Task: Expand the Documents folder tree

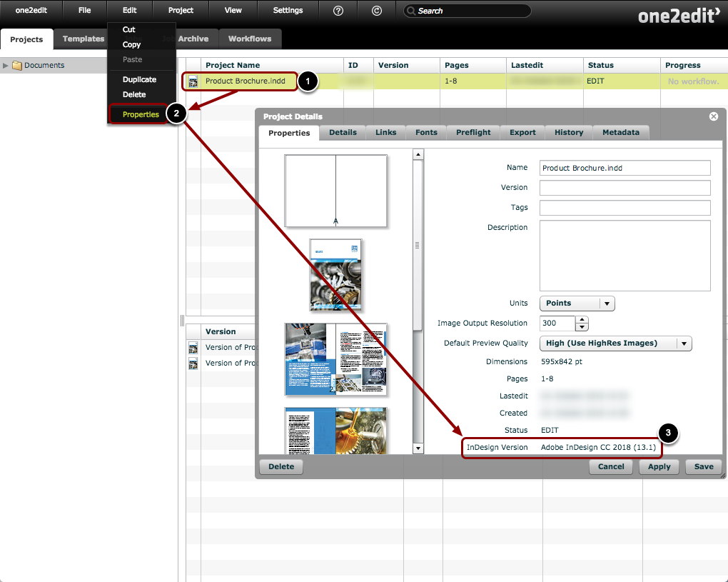Action: (x=6, y=66)
